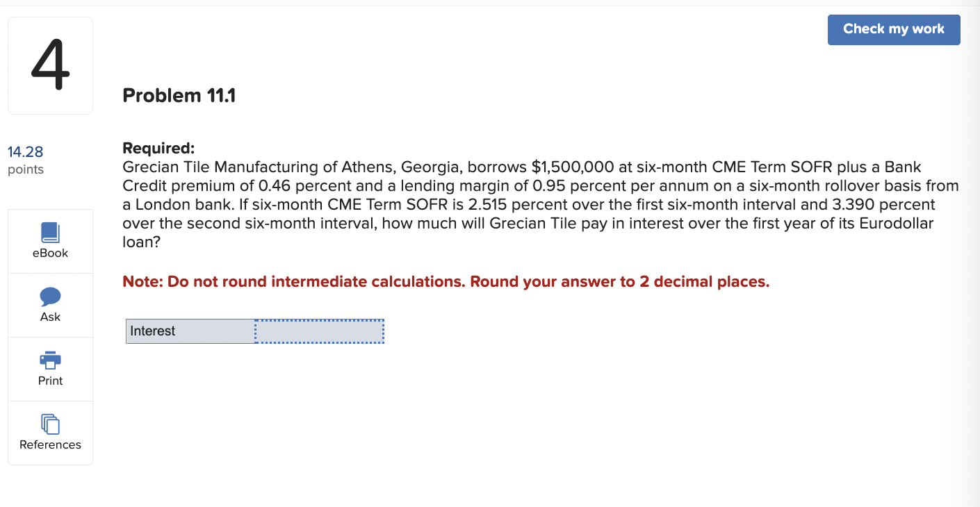The height and width of the screenshot is (507, 980).
Task: Click the References label text
Action: coord(49,444)
